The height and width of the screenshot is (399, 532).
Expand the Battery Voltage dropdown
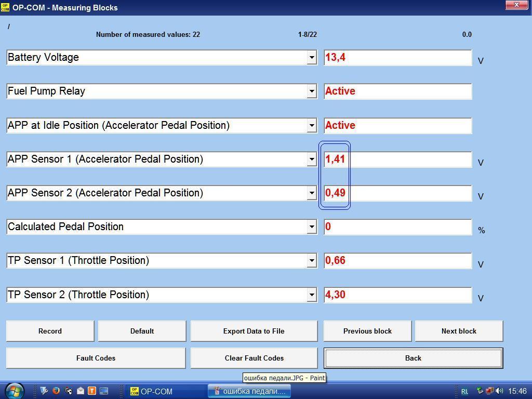(x=312, y=57)
